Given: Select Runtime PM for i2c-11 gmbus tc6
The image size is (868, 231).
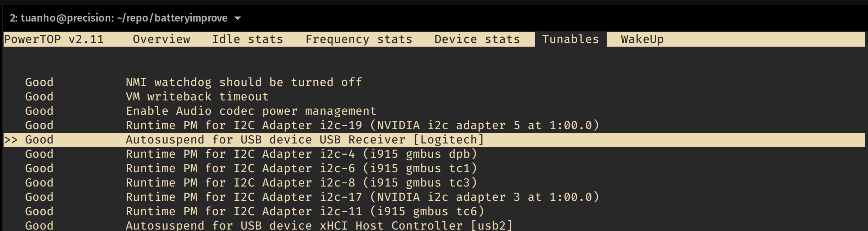Looking at the screenshot, I should pos(305,211).
